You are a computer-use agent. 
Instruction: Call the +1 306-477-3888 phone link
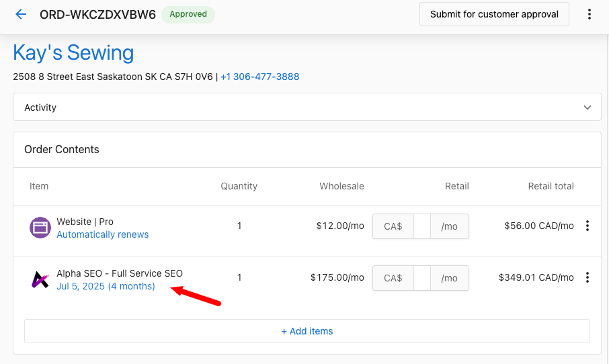260,77
